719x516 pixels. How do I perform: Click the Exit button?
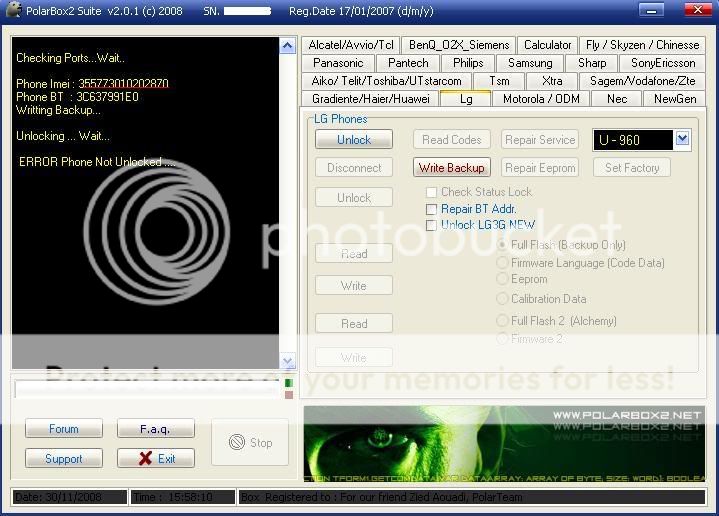(155, 458)
